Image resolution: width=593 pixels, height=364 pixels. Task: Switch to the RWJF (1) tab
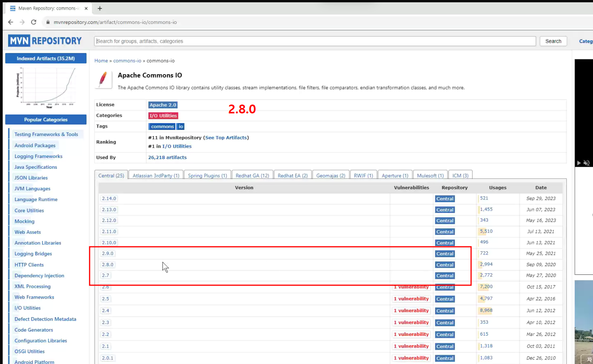363,175
